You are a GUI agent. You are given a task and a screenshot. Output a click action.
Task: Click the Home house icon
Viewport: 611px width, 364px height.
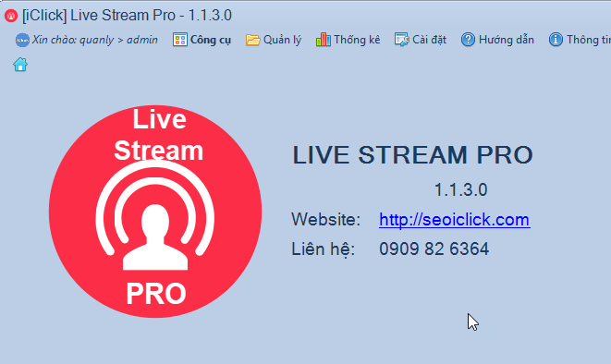[x=20, y=65]
